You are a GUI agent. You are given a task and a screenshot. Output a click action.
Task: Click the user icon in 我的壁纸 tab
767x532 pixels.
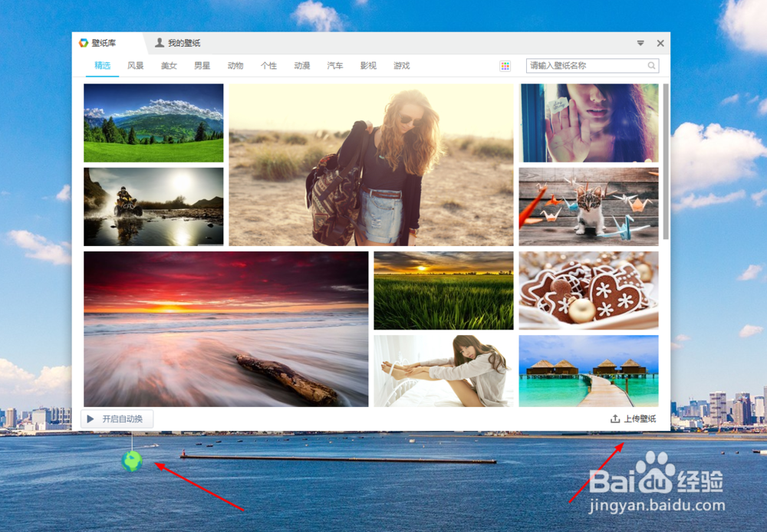160,43
